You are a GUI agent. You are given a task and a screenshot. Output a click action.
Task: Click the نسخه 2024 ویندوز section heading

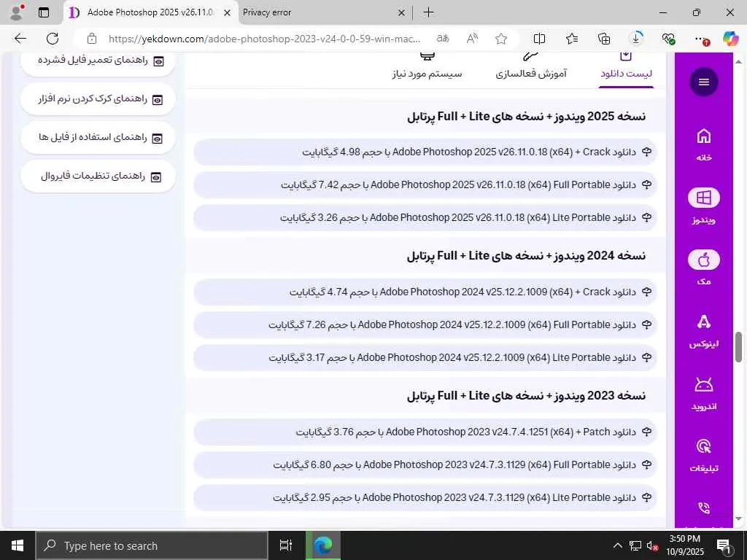point(526,256)
